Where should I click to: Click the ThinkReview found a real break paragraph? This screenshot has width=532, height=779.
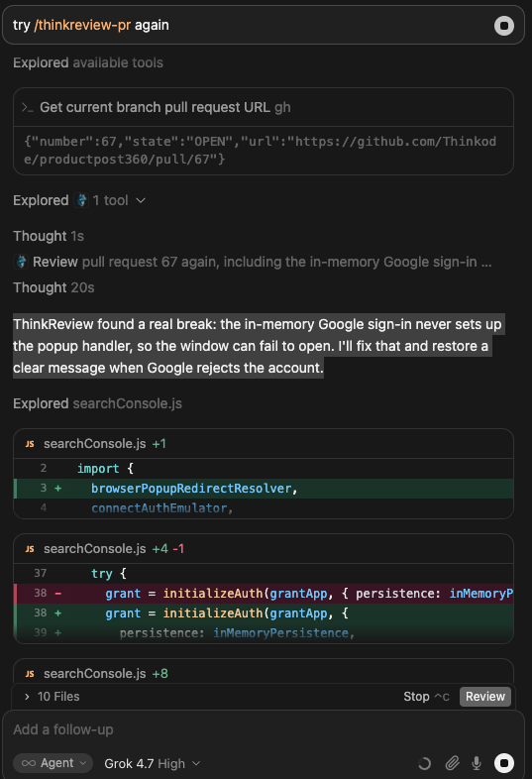[x=259, y=346]
